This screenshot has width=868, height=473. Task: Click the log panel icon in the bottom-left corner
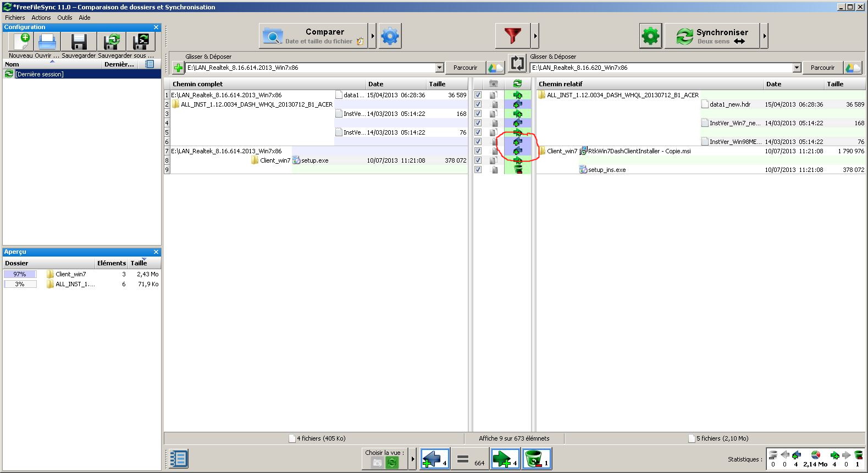click(x=178, y=459)
